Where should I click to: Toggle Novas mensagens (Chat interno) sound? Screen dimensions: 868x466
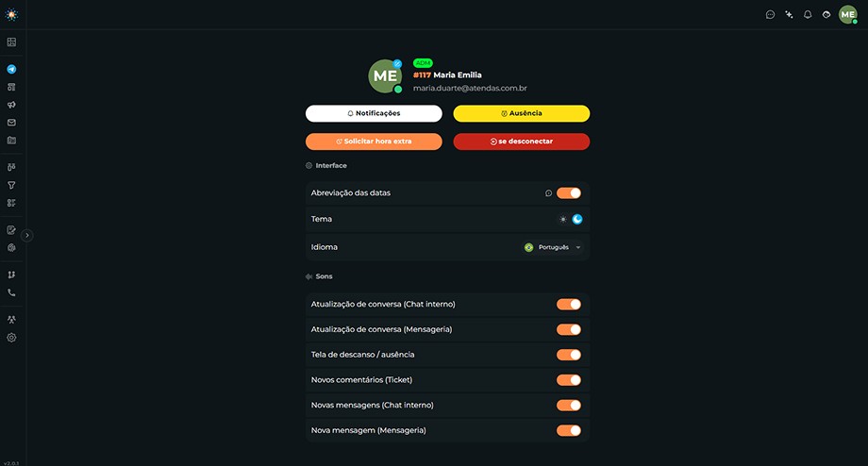(569, 405)
